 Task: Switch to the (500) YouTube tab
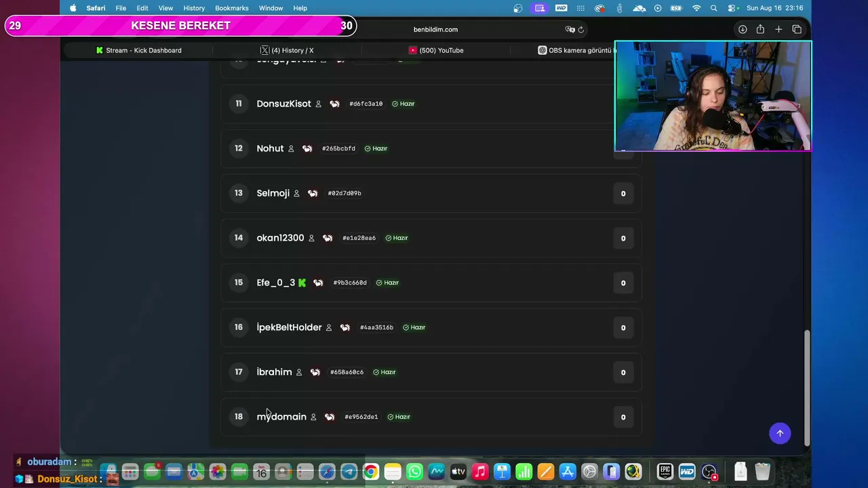pyautogui.click(x=436, y=50)
